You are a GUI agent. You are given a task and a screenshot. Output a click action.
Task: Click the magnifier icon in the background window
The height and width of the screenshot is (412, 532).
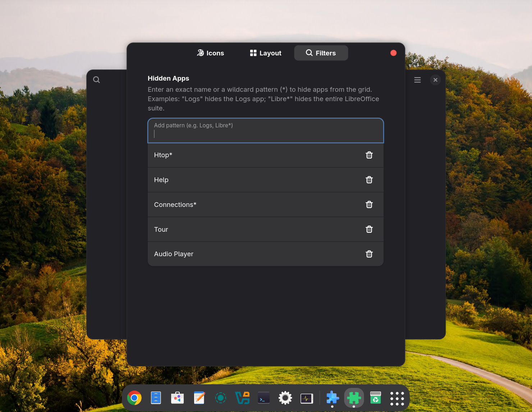pyautogui.click(x=96, y=80)
